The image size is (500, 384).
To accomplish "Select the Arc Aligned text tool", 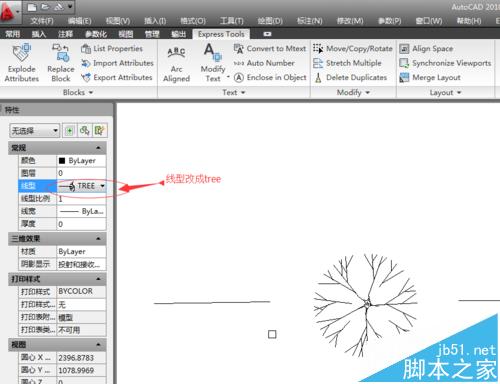I will (176, 64).
